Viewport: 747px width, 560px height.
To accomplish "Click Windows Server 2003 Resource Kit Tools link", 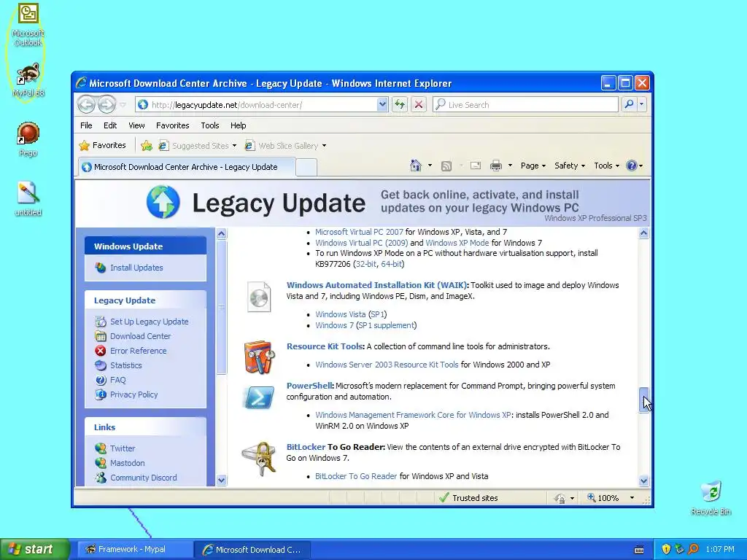I will [x=387, y=365].
